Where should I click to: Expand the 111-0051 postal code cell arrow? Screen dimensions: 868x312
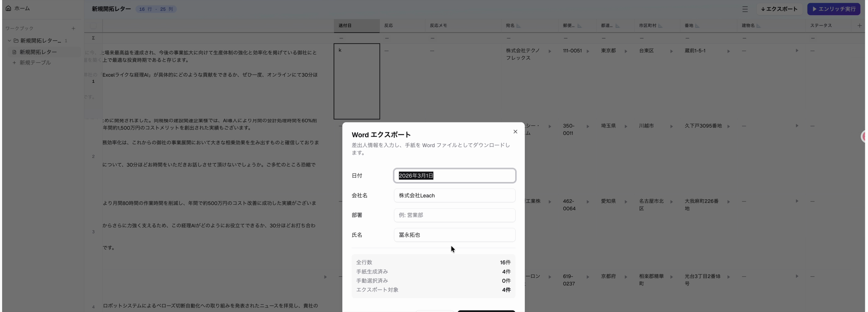pyautogui.click(x=588, y=51)
